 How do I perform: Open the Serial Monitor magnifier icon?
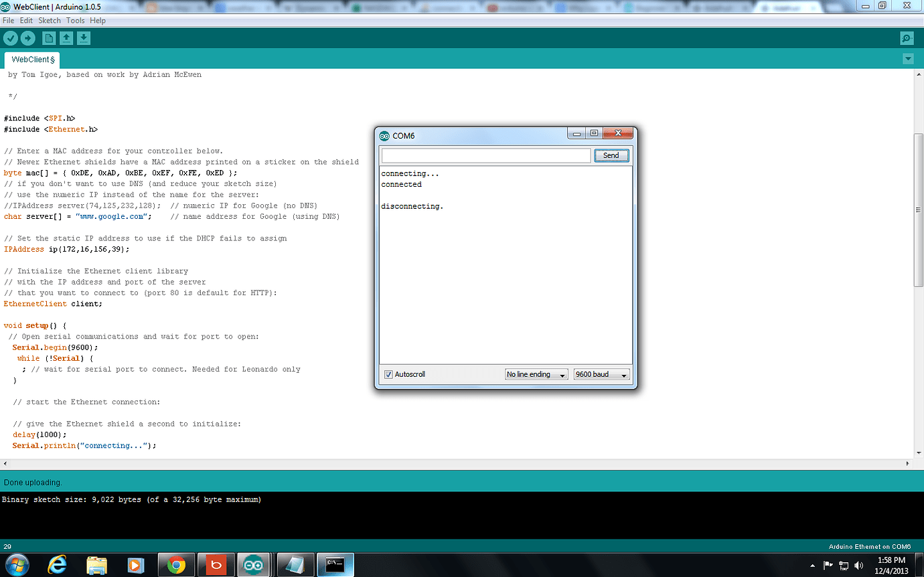pos(907,38)
